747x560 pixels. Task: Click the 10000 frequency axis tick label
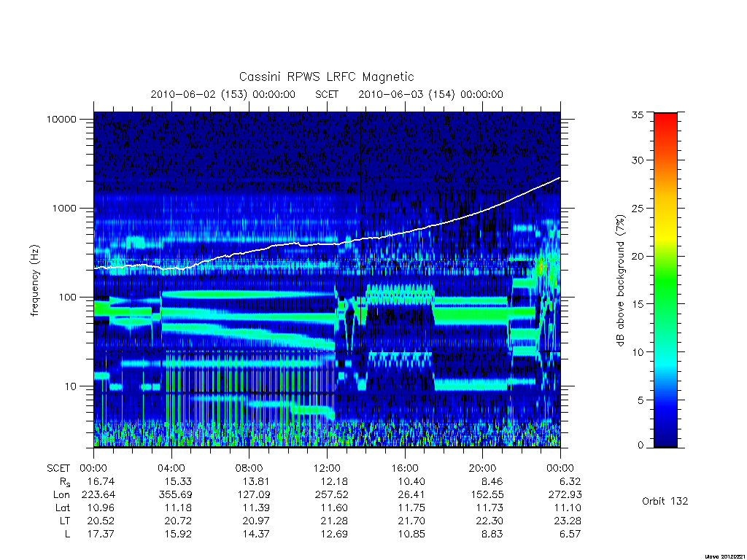point(61,119)
